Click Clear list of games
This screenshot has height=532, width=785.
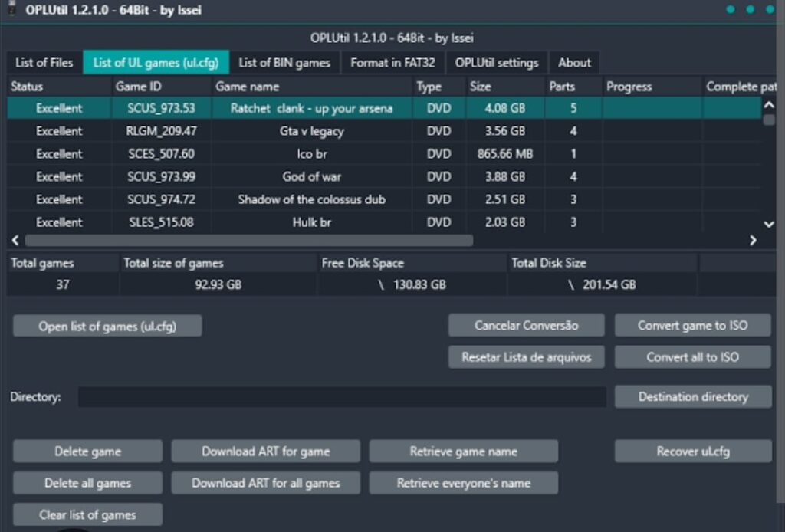[x=87, y=514]
